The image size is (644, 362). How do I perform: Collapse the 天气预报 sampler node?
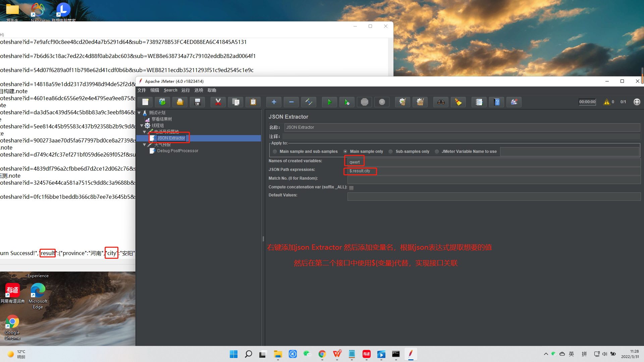tap(144, 145)
